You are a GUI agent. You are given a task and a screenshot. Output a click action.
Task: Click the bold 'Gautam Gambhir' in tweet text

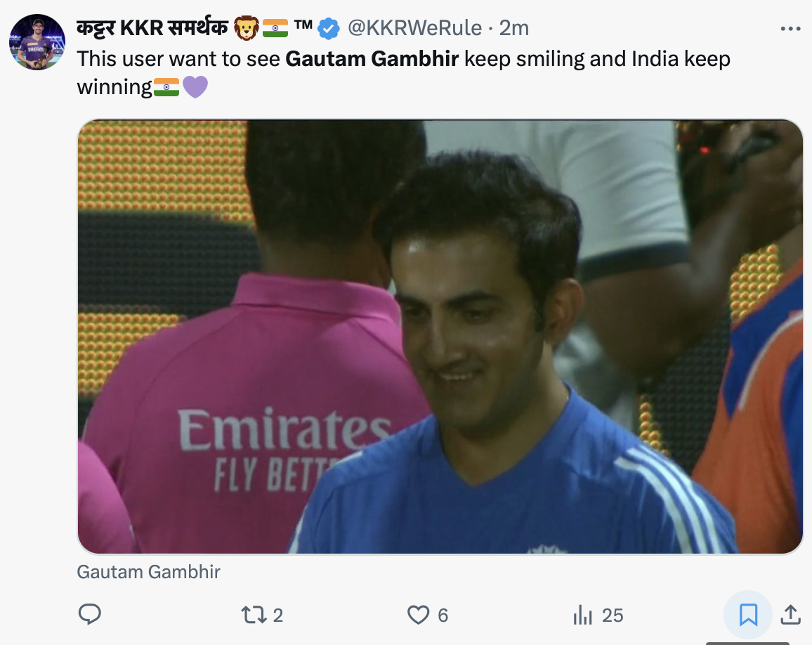pyautogui.click(x=372, y=58)
